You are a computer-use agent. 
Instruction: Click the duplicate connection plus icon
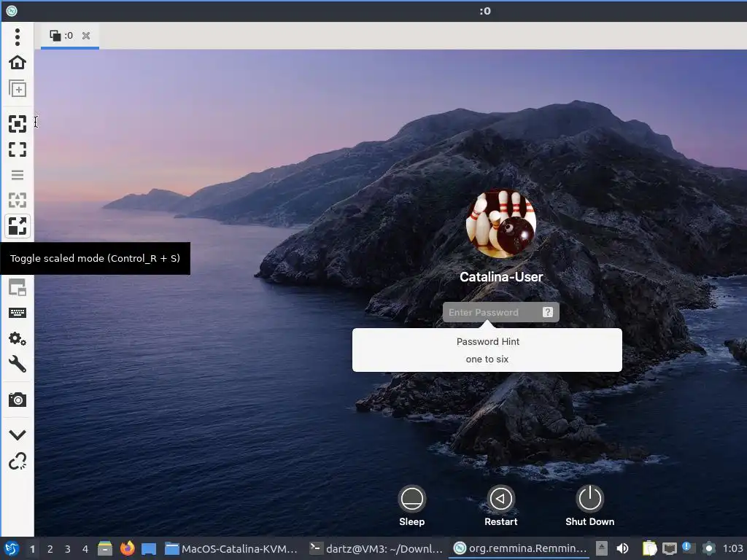click(x=18, y=88)
